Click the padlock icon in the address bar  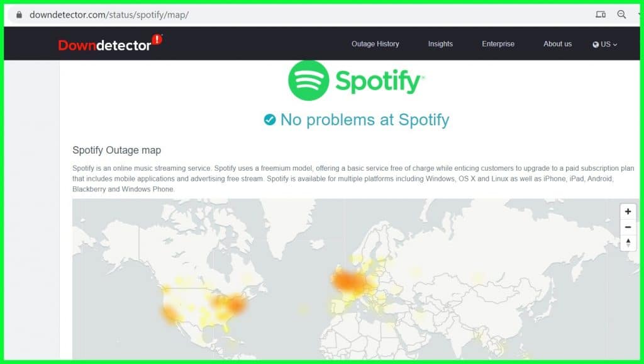21,13
